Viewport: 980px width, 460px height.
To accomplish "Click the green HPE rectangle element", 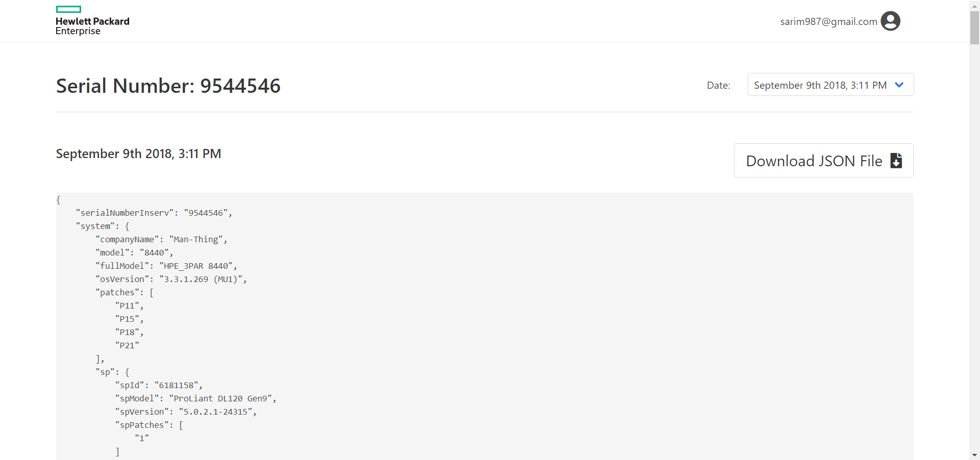I will click(x=68, y=9).
